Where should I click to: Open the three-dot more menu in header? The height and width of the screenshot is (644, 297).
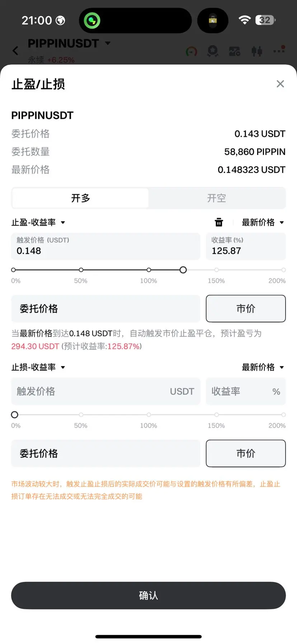click(279, 51)
